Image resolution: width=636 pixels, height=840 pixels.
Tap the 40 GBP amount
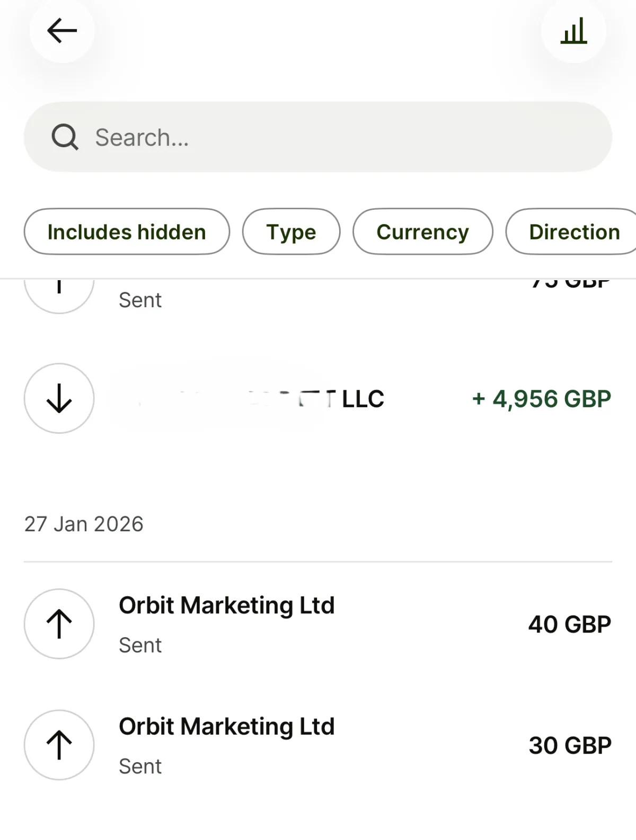(569, 624)
